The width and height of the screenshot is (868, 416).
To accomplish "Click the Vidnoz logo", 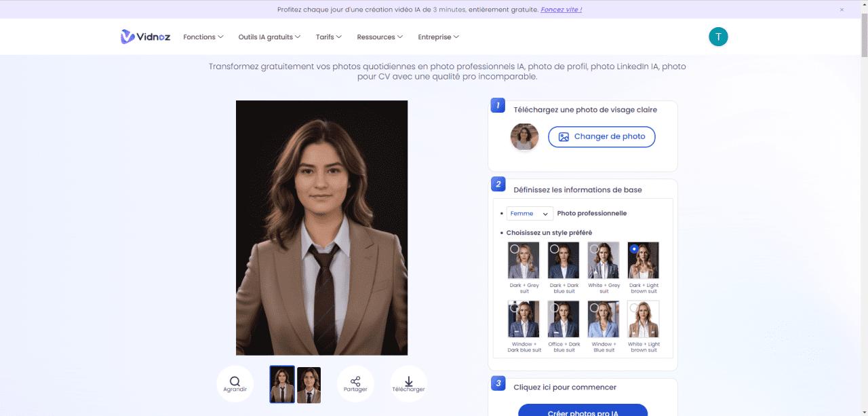I will tap(144, 37).
